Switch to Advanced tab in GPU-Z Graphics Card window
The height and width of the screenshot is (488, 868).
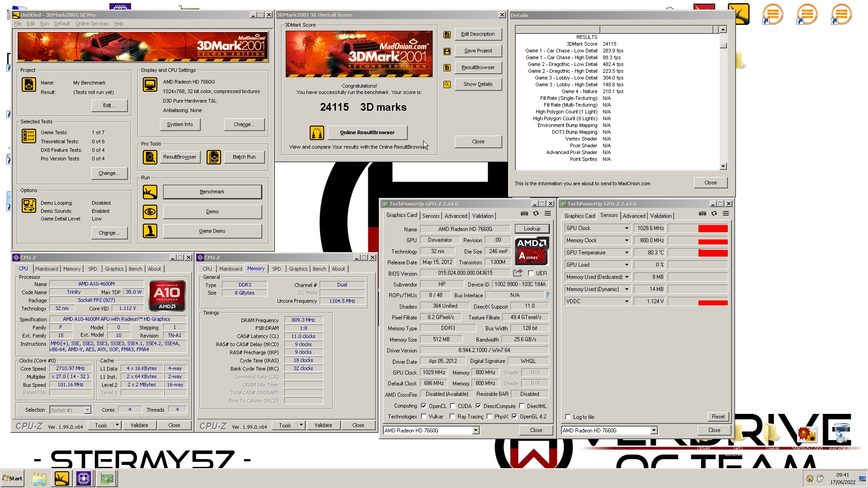click(456, 216)
